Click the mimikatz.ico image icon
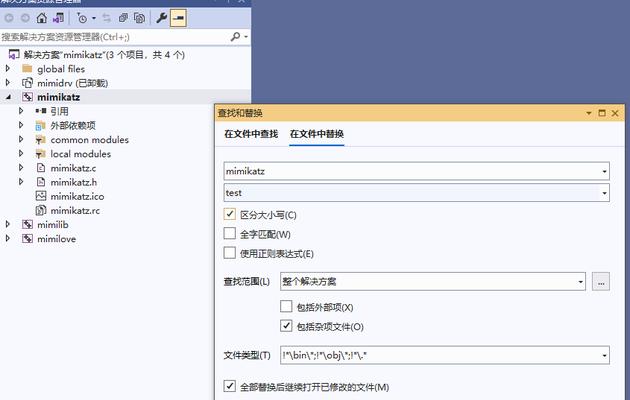Screen dimensions: 630x400 point(41,196)
